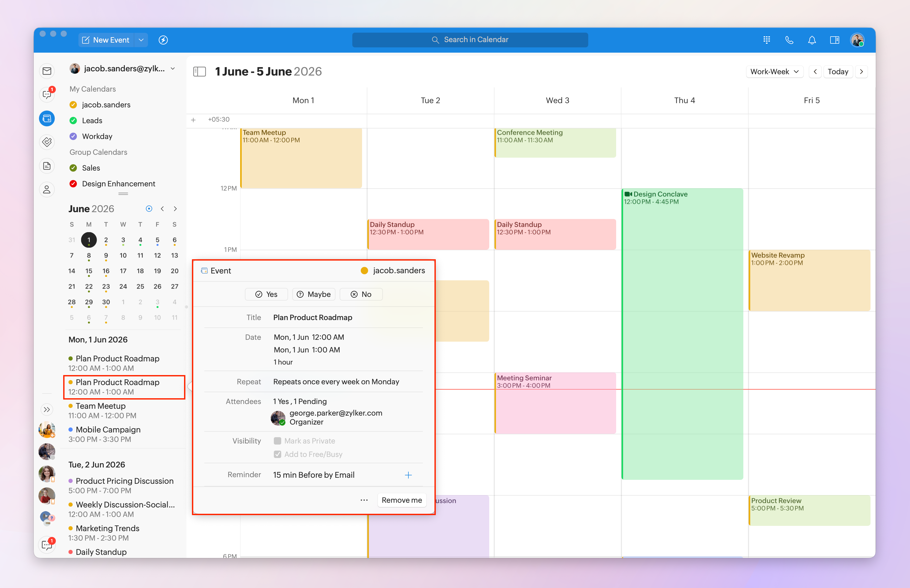910x588 pixels.
Task: Click the quick event lightning icon
Action: [x=163, y=40]
